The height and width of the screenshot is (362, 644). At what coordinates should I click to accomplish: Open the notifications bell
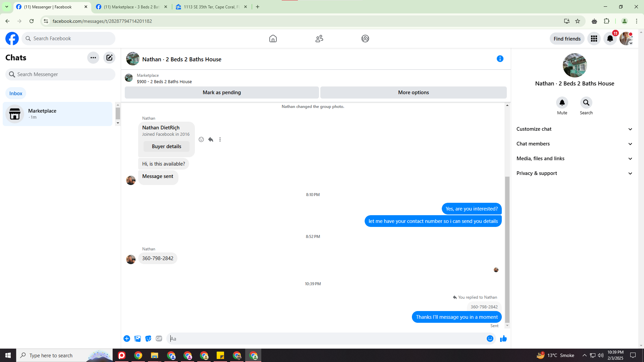610,39
